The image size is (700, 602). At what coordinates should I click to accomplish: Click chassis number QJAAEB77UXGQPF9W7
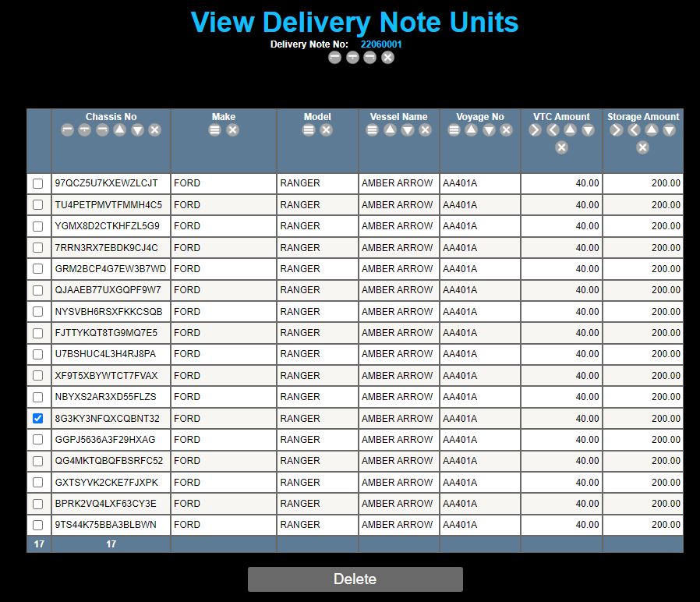click(x=108, y=290)
